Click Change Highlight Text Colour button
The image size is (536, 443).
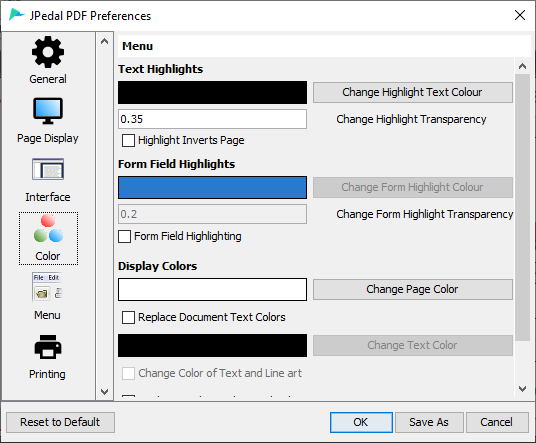(x=413, y=92)
